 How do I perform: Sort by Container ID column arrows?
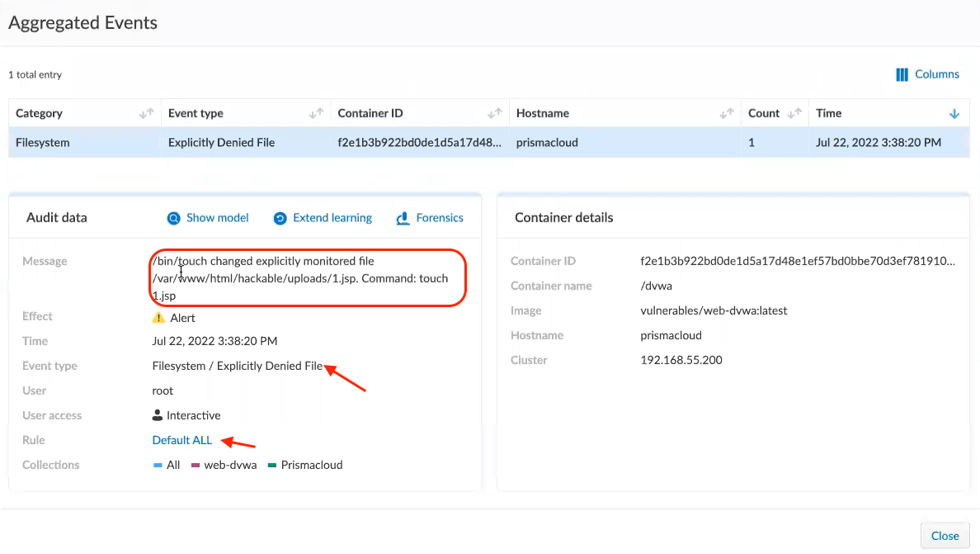coord(494,114)
